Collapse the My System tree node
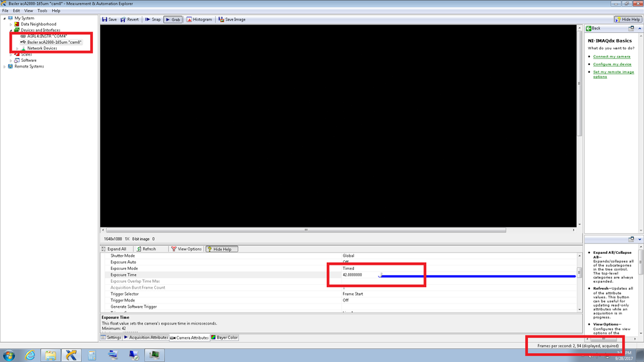The width and height of the screenshot is (644, 362). [5, 18]
